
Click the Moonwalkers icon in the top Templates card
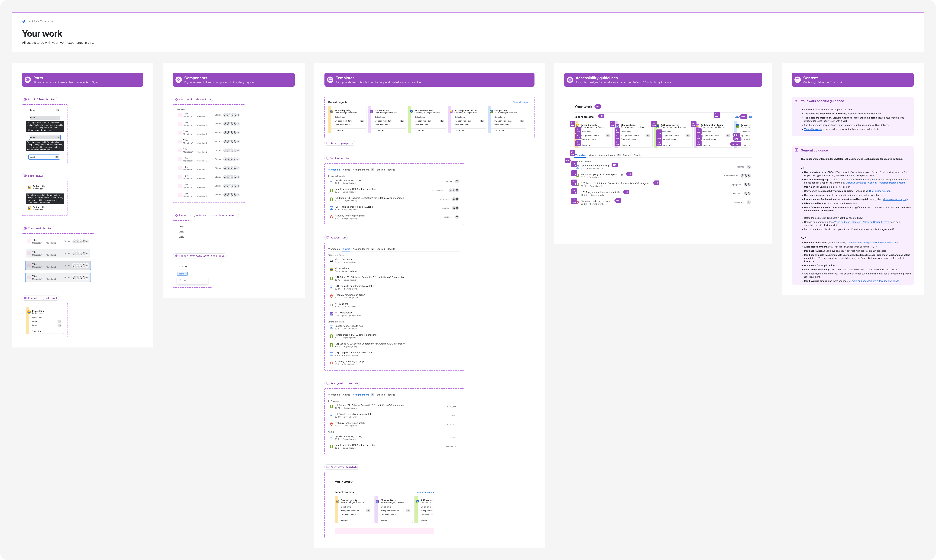pos(371,111)
